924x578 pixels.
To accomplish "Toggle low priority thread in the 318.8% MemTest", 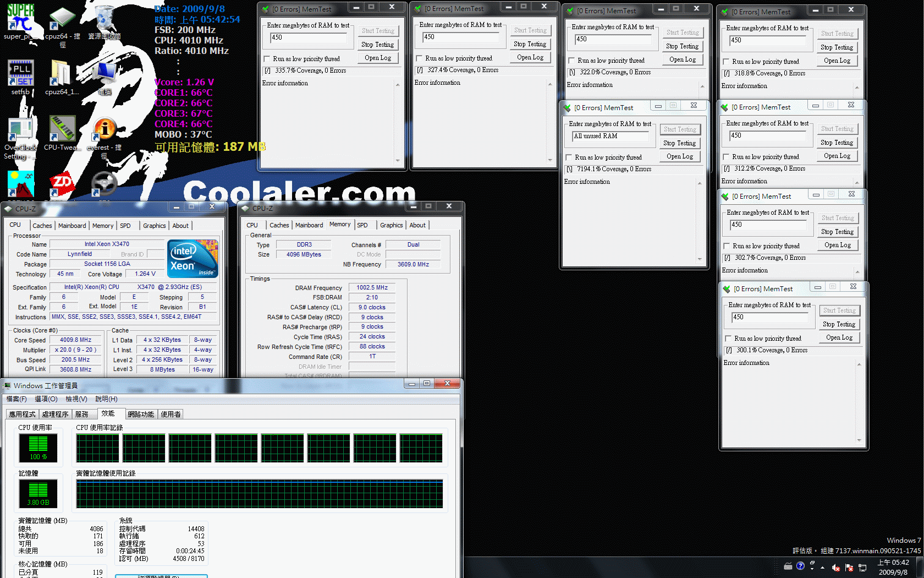I will point(727,62).
